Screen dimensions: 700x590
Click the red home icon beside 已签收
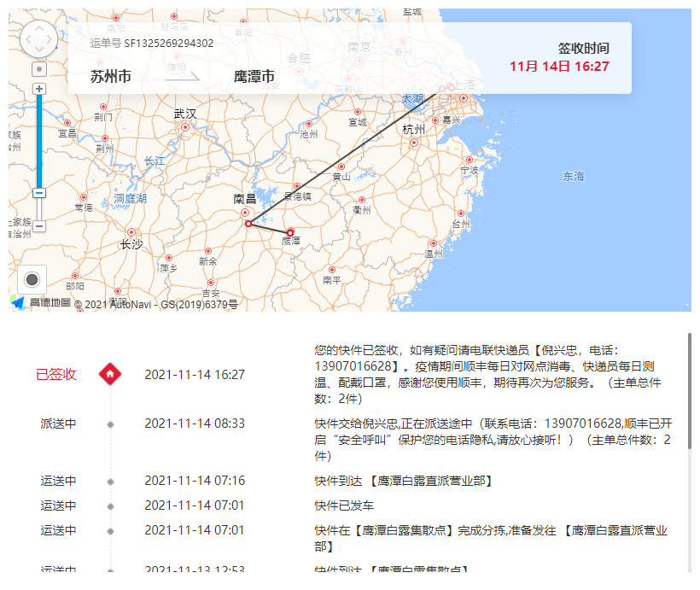(x=110, y=374)
